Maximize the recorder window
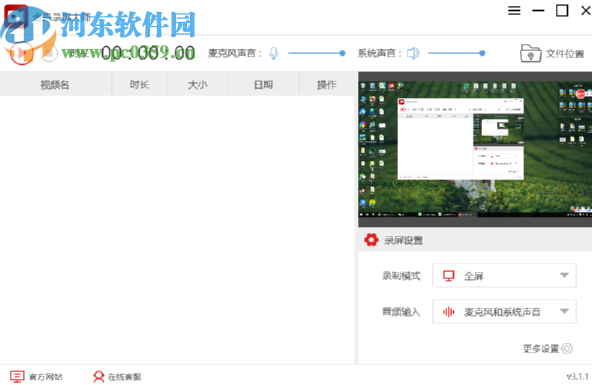The image size is (592, 385). coord(562,10)
